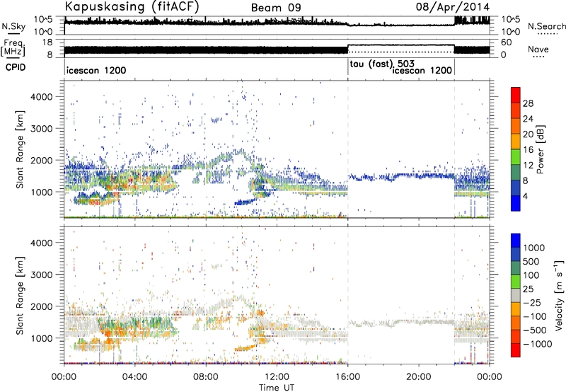Click the '60' tick on Nave axis
This screenshot has height=392, width=566.
[x=506, y=42]
